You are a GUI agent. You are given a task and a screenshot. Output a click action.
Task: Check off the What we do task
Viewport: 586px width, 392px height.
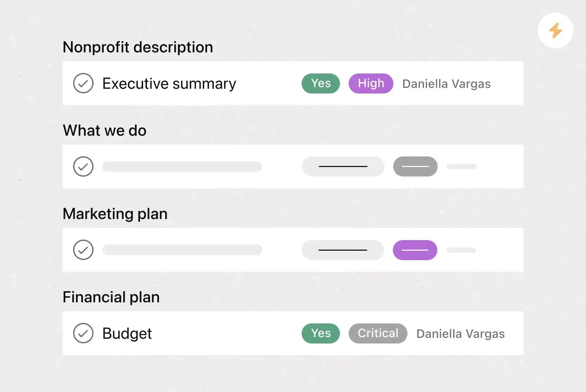(x=83, y=166)
